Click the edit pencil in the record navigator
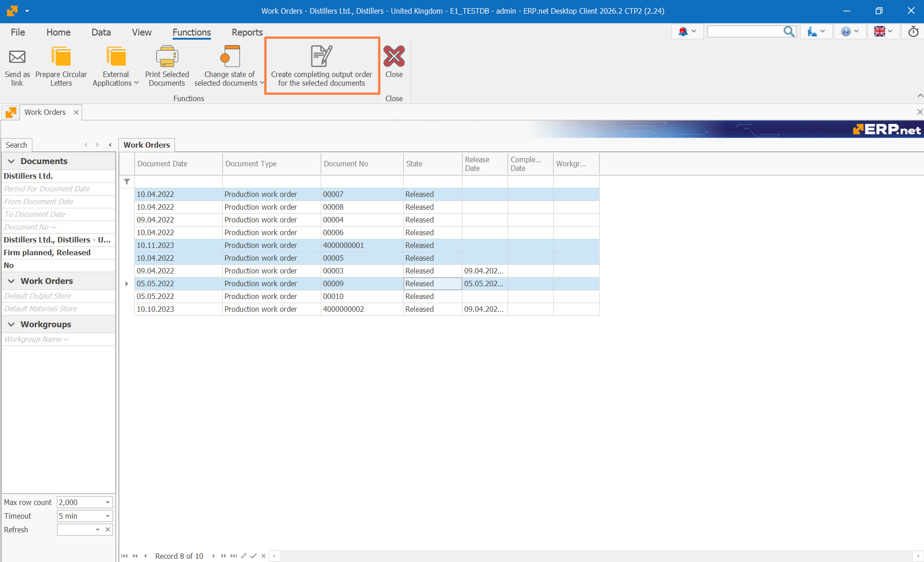The height and width of the screenshot is (562, 924). point(243,556)
